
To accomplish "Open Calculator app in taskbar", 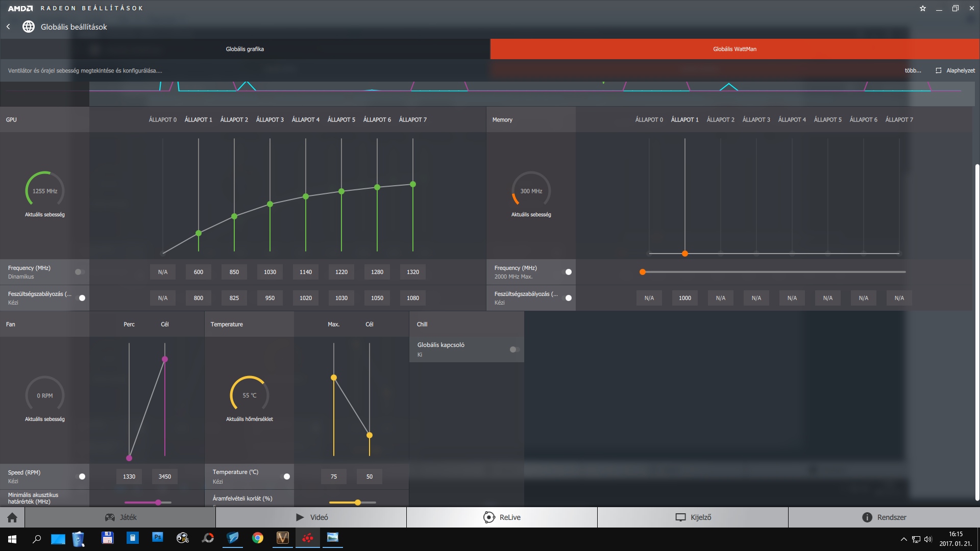I will pyautogui.click(x=133, y=538).
